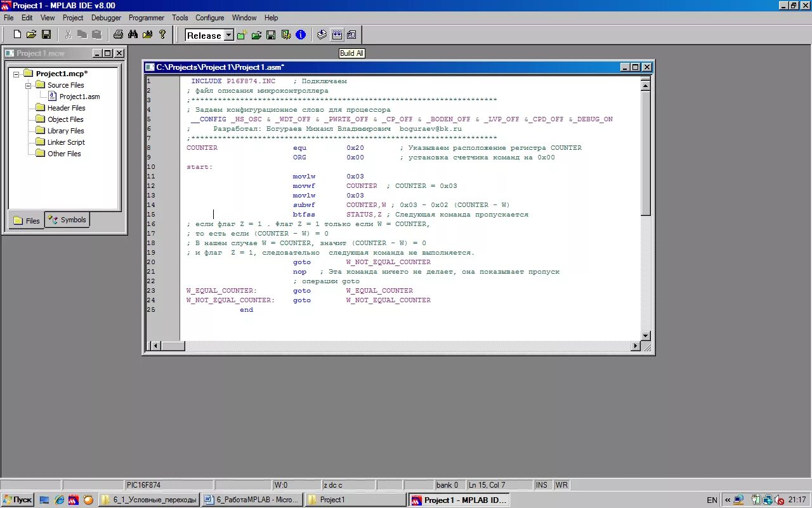This screenshot has height=508, width=812.
Task: Open the Help menu
Action: tap(272, 18)
